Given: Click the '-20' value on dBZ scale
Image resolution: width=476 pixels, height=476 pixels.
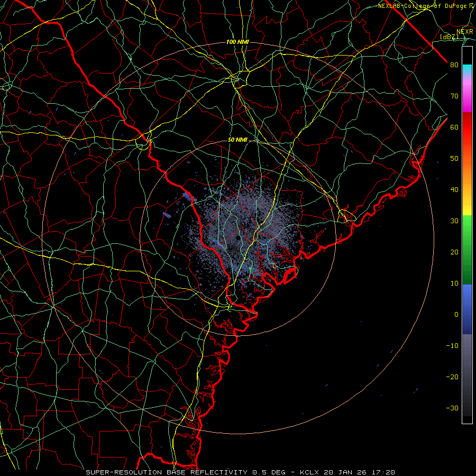Looking at the screenshot, I should pyautogui.click(x=452, y=377).
